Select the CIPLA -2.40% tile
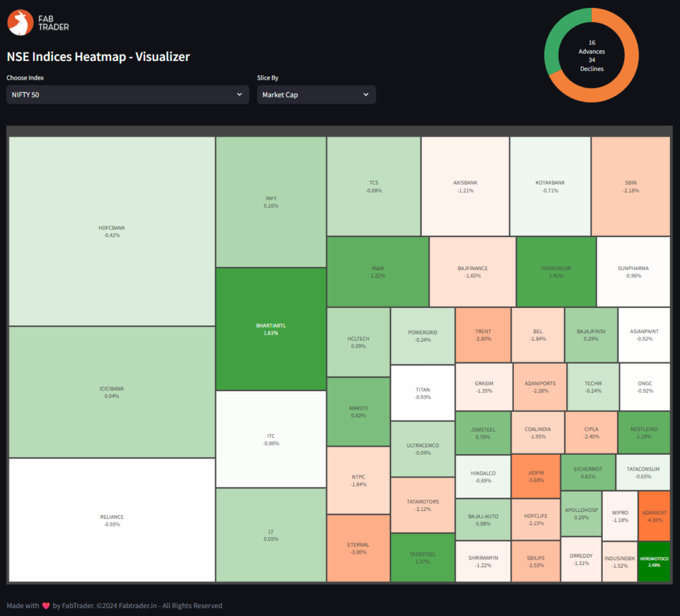The image size is (680, 616). click(x=592, y=433)
